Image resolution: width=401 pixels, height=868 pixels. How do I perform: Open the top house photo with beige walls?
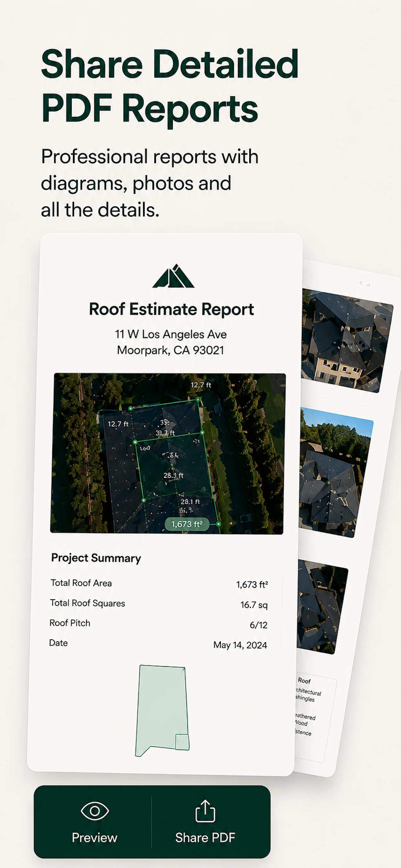click(x=347, y=340)
